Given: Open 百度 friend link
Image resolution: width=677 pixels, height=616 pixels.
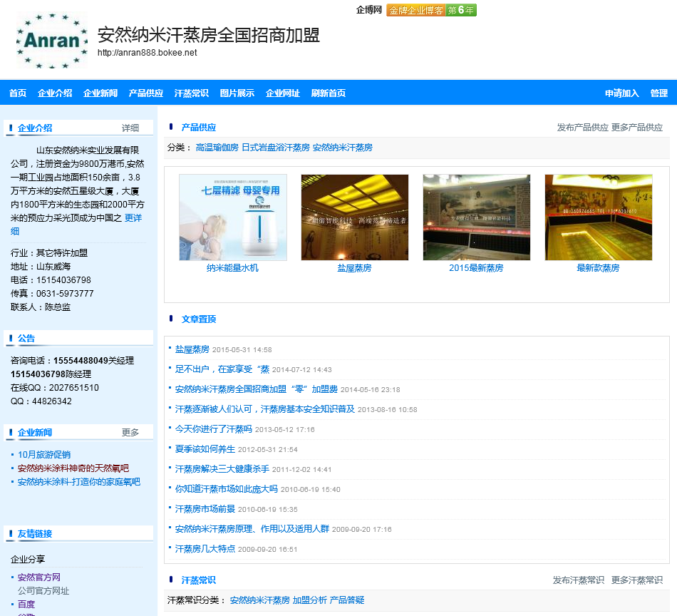Looking at the screenshot, I should coord(26,604).
